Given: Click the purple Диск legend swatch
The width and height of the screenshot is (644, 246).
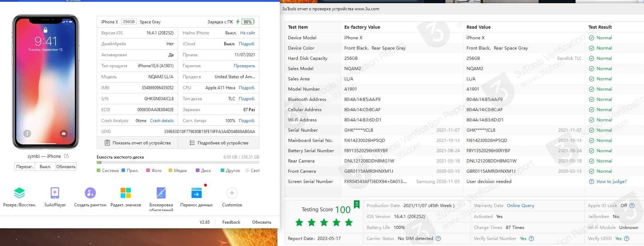Looking at the screenshot, I should pyautogui.click(x=198, y=171).
